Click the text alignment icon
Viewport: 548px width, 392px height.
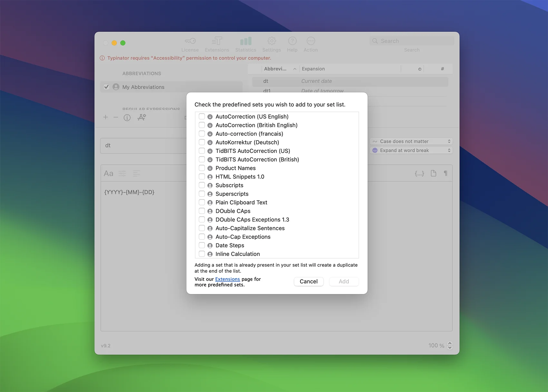(136, 173)
